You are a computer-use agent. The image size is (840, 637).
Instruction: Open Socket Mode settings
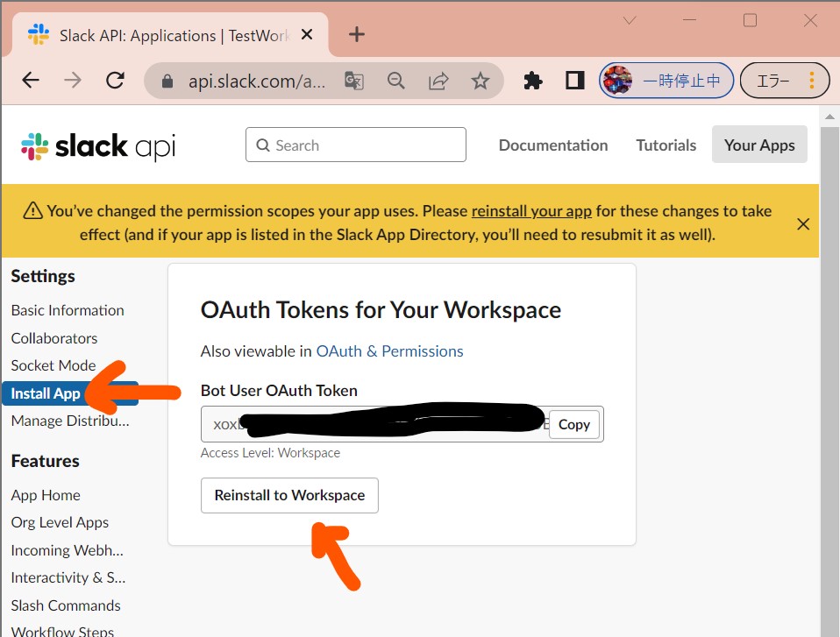tap(53, 365)
